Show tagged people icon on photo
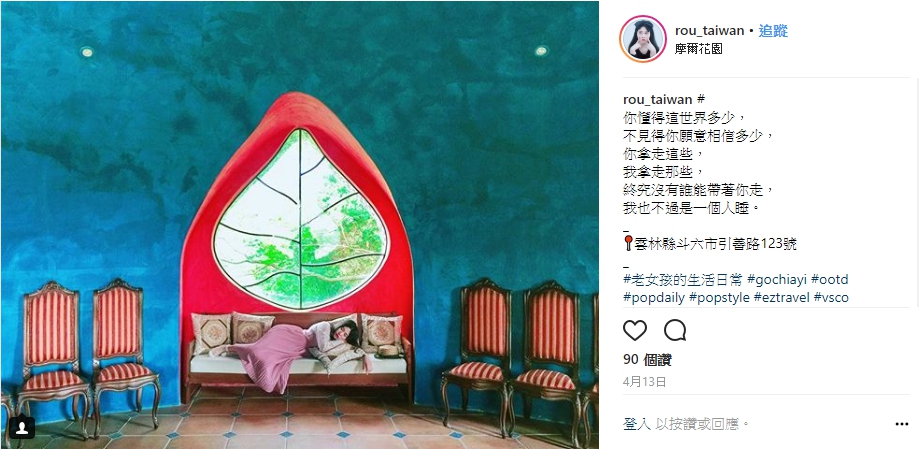 coord(22,427)
